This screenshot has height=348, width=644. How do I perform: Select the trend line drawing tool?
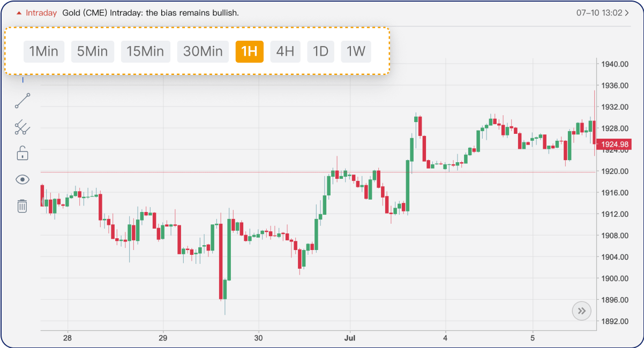pos(23,101)
